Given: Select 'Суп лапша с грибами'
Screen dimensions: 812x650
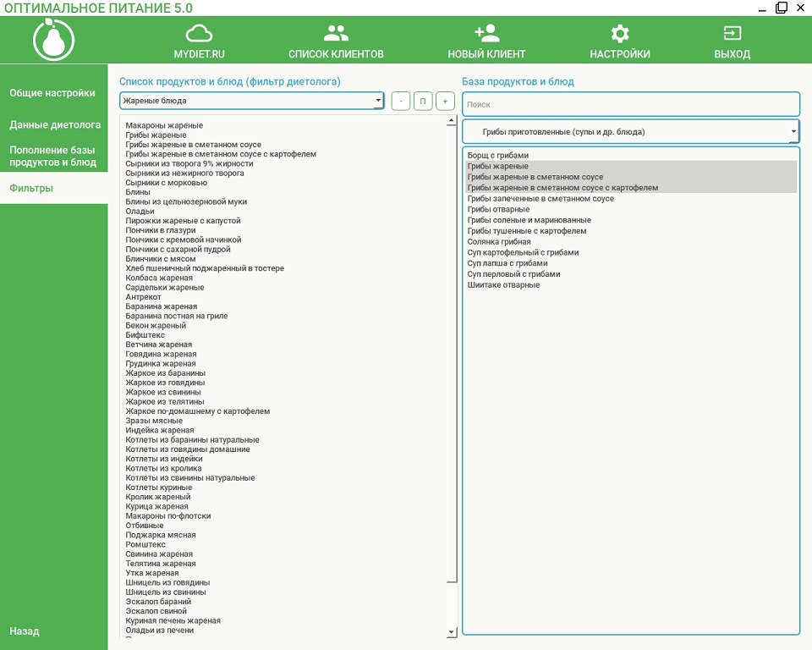Looking at the screenshot, I should [507, 263].
